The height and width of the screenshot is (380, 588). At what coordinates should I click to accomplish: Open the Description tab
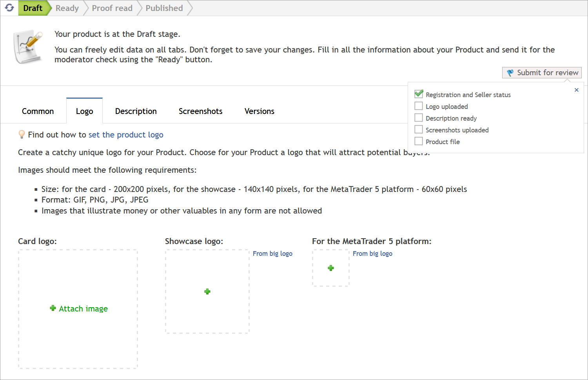(136, 111)
